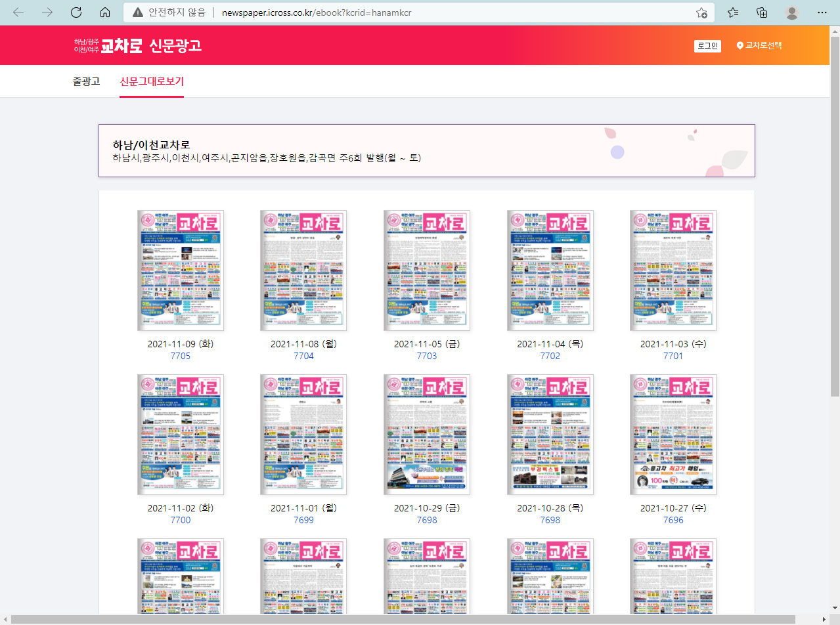
Task: Click the address bar URL
Action: point(317,12)
